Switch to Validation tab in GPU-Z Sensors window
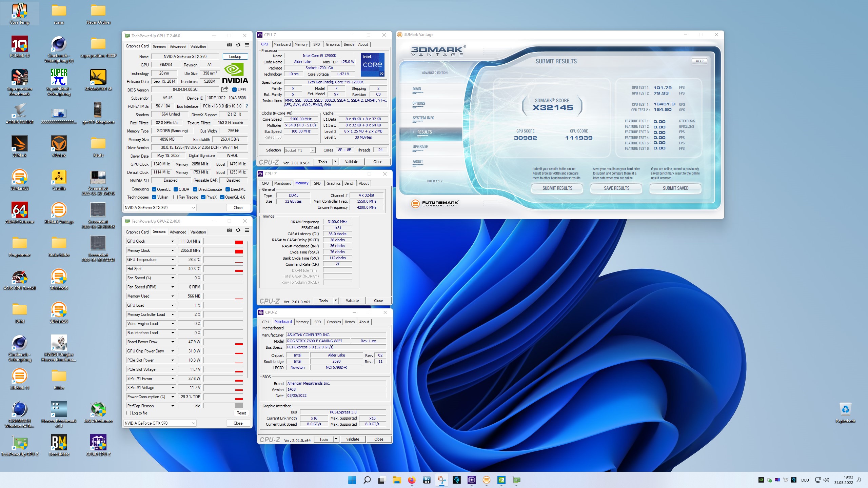Image resolution: width=868 pixels, height=488 pixels. [x=198, y=232]
